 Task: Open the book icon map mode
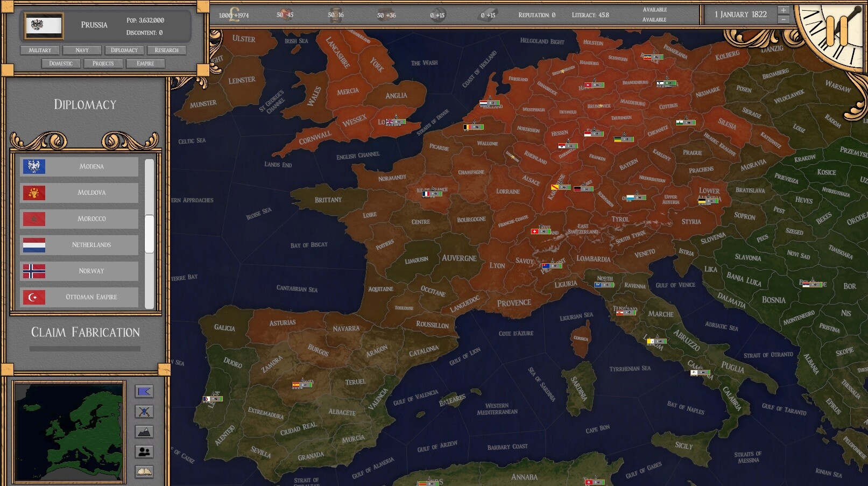144,472
